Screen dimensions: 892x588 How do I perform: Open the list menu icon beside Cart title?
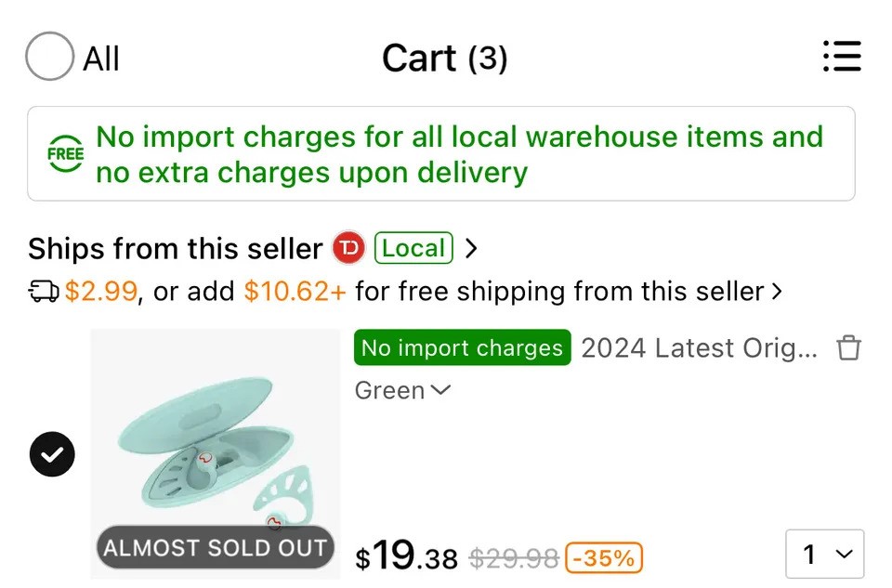click(x=842, y=57)
